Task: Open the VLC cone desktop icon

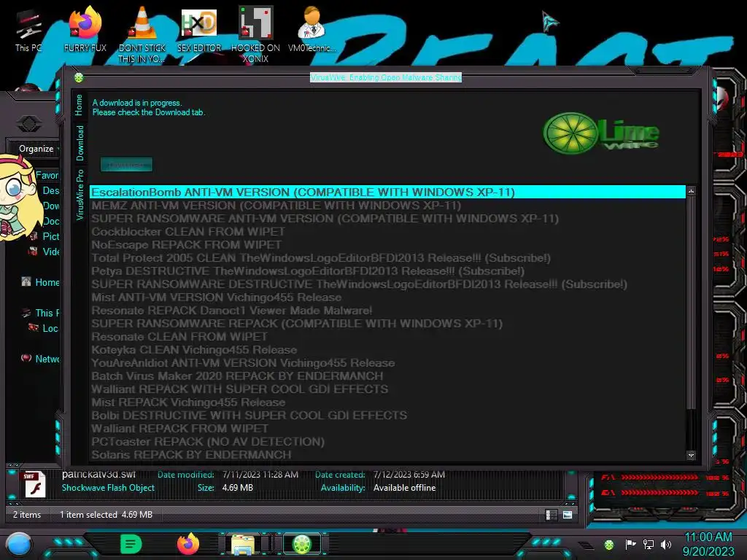Action: pos(142,34)
